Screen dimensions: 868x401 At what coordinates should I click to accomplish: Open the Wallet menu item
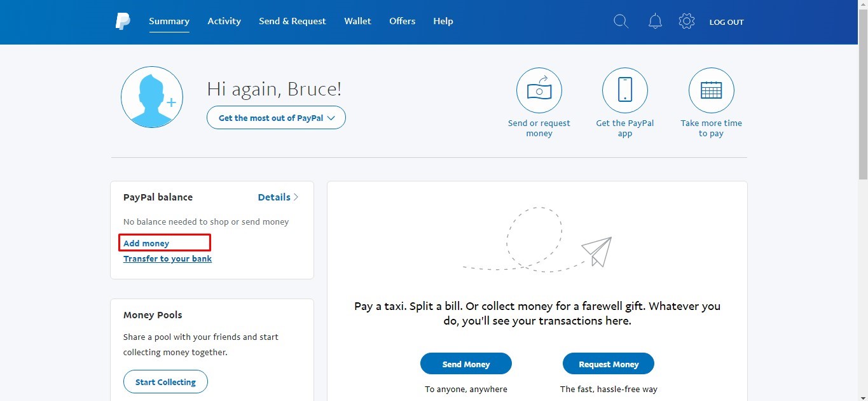pyautogui.click(x=357, y=21)
